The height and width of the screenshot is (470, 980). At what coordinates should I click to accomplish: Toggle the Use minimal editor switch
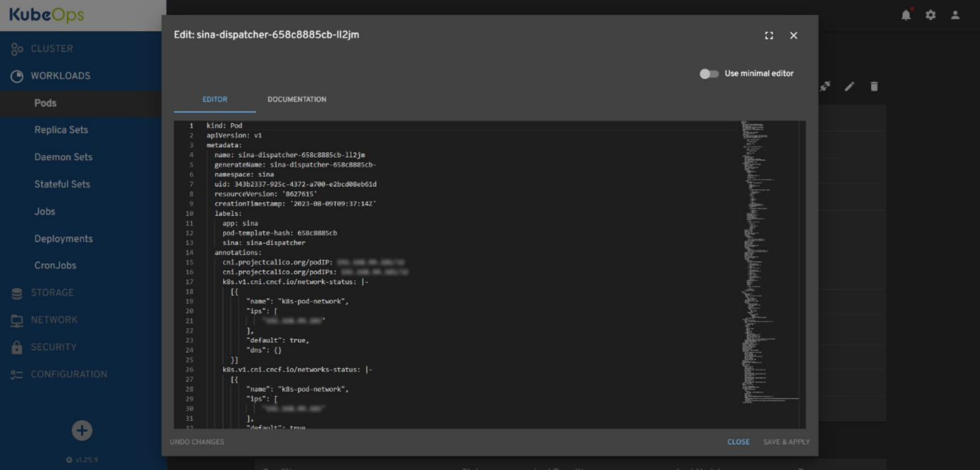pyautogui.click(x=709, y=74)
